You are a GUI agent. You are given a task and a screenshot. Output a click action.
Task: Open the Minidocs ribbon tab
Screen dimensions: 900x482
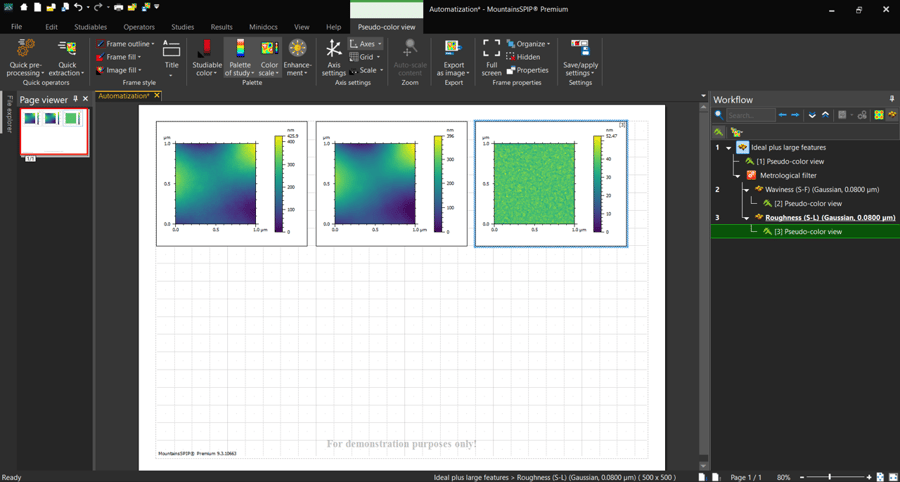pos(264,27)
